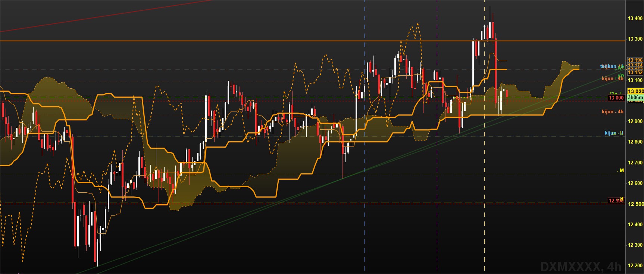Select the 13 152 indicator value box
Screen dimensions: 644x274
click(x=635, y=73)
